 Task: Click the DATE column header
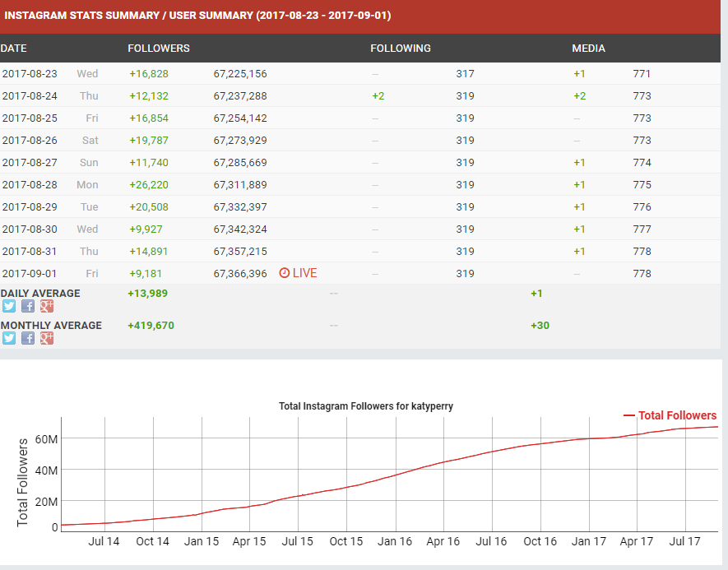point(14,49)
